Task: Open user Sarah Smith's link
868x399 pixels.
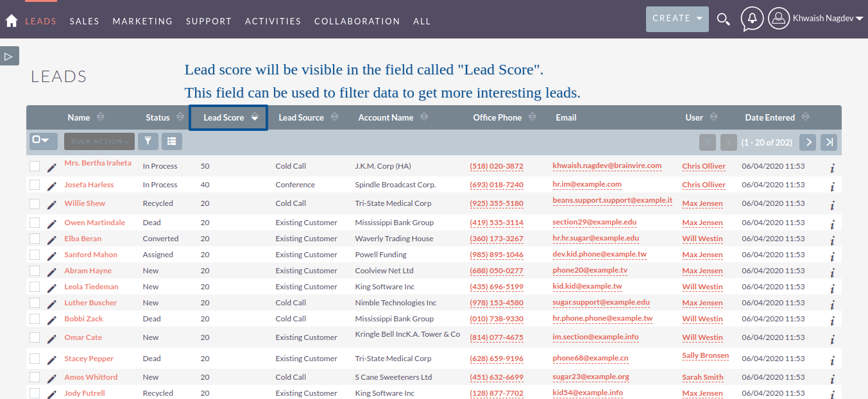Action: click(x=702, y=377)
